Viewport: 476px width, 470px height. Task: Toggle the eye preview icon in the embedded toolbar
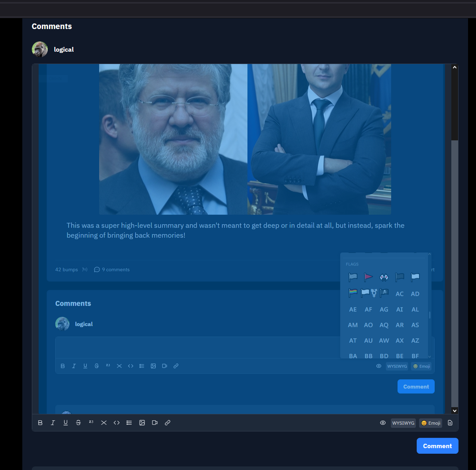(379, 366)
